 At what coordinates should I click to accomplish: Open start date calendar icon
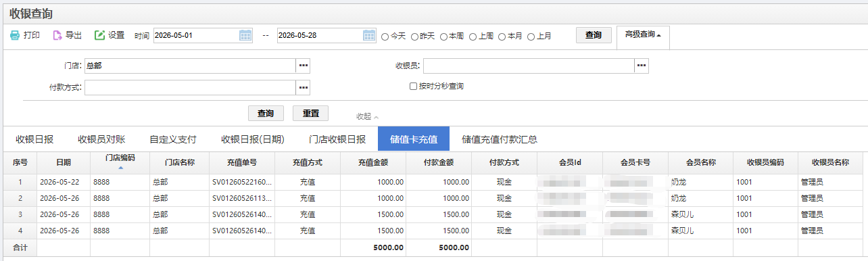coord(245,35)
